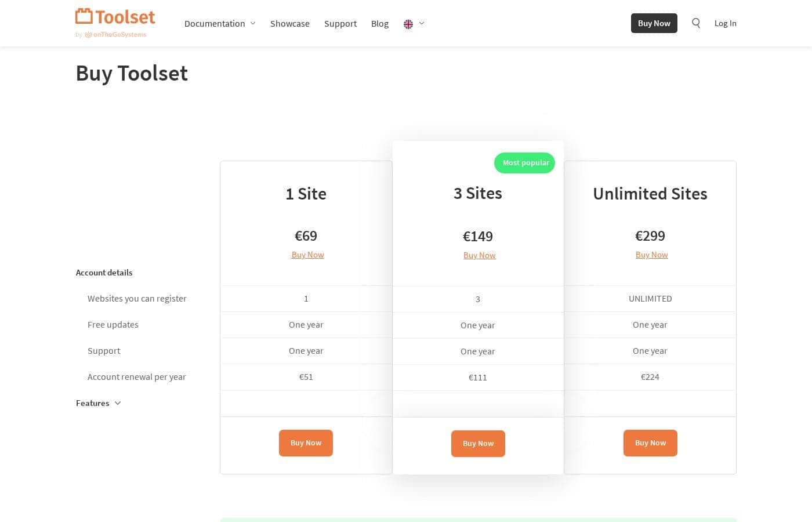Screen dimensions: 812x522
Task: Click the Features label
Action: pyautogui.click(x=93, y=403)
